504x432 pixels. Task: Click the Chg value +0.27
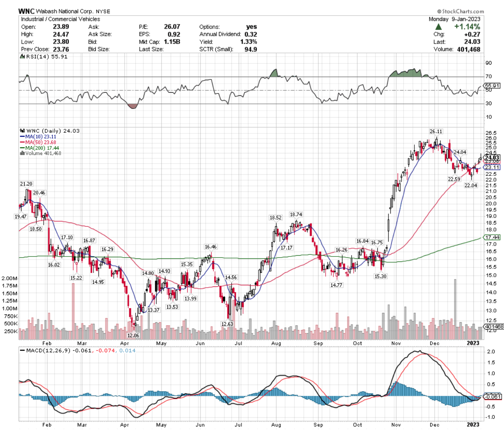pos(472,34)
